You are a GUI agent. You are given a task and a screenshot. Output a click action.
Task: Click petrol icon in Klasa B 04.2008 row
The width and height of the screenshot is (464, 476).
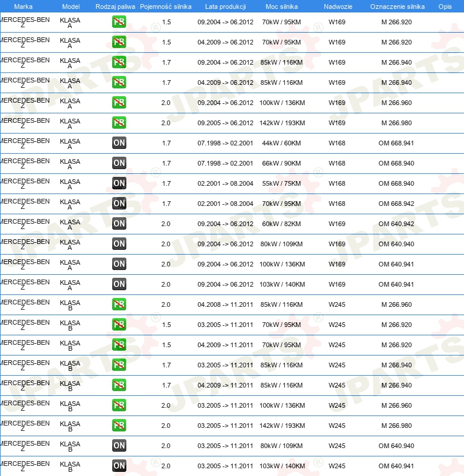tap(119, 304)
